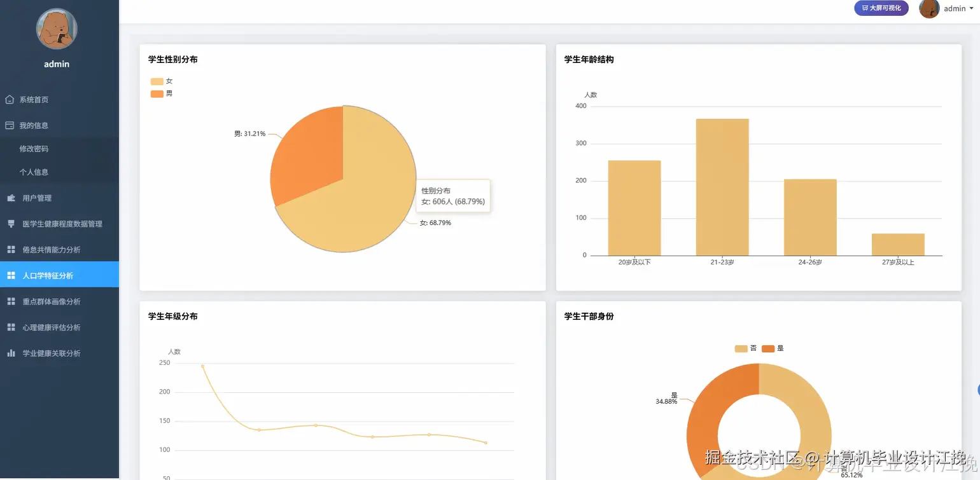Expand 用户管理 menu
This screenshot has height=480, width=980.
coord(59,198)
